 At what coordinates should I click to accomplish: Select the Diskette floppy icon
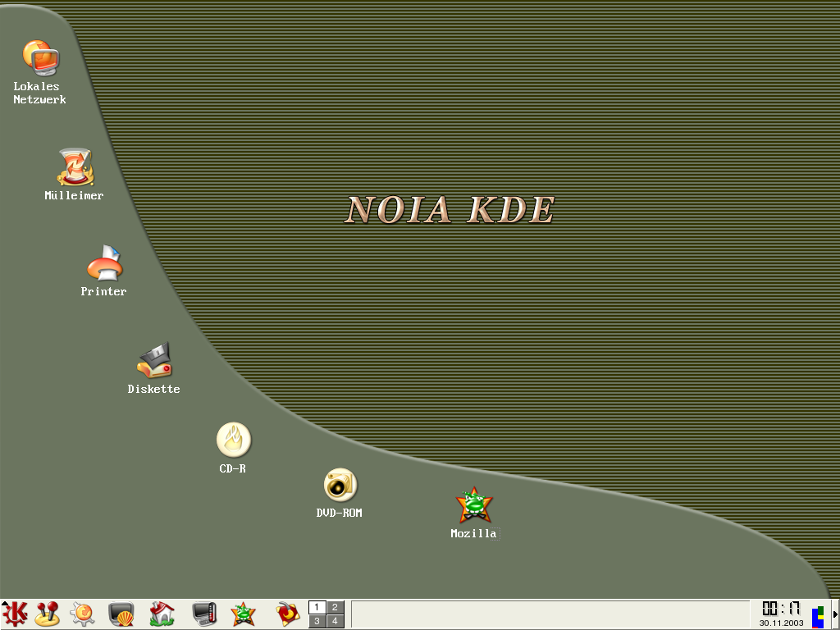[154, 360]
